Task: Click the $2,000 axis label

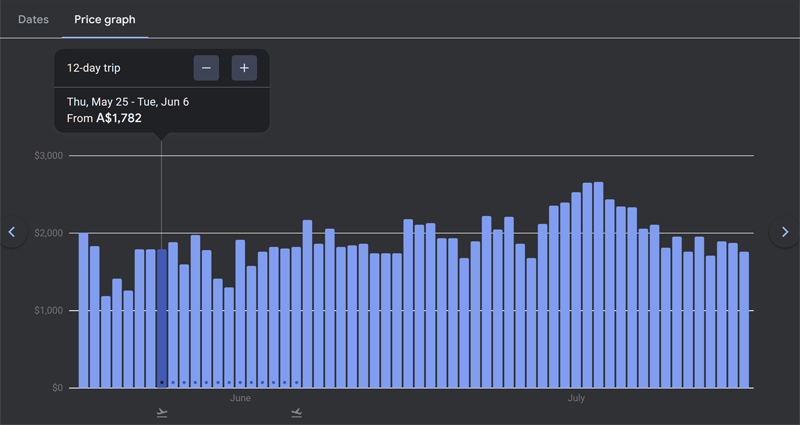Action: [48, 233]
